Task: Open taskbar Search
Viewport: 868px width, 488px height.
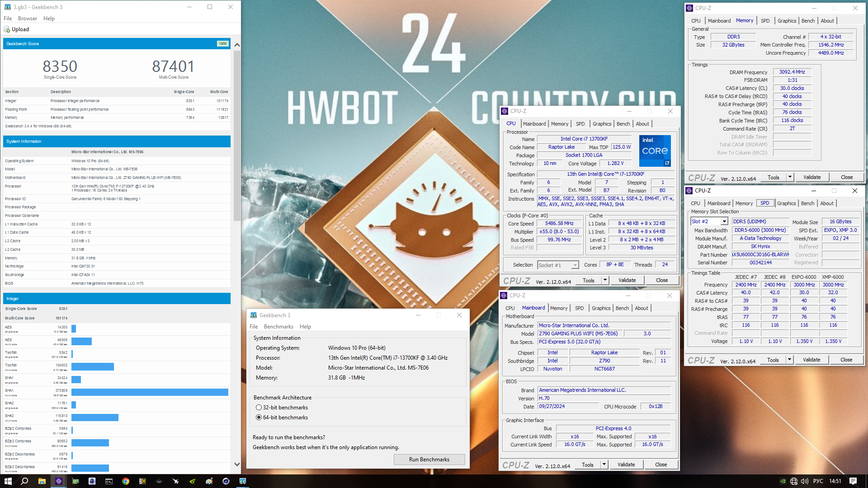Action: tap(24, 481)
